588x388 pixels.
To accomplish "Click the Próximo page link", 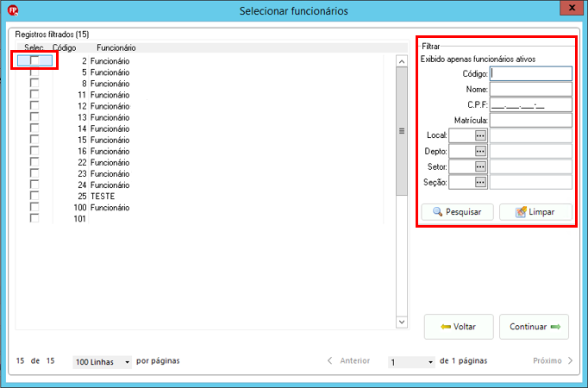I will (547, 360).
